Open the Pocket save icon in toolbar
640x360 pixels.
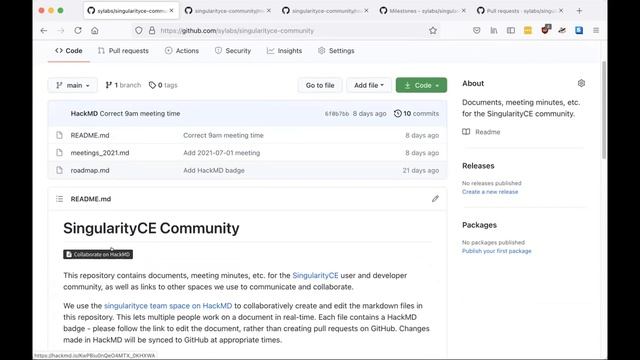coord(476,31)
